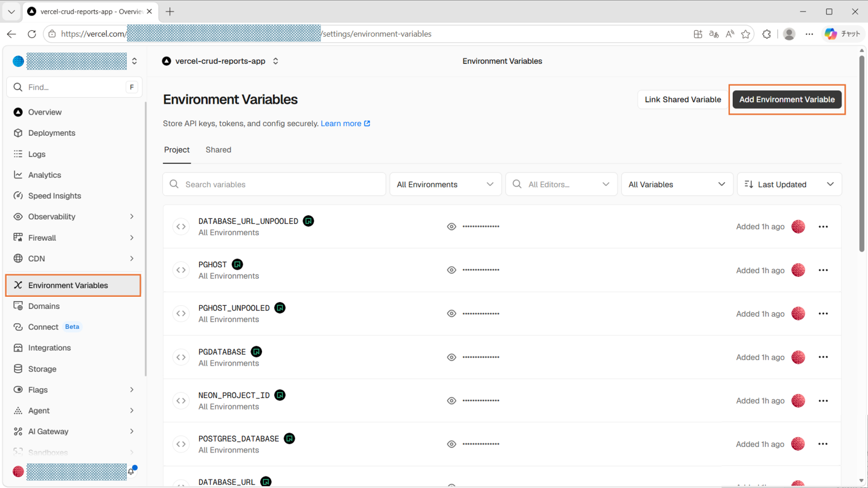The image size is (868, 488).
Task: Show the PGDATABASE value
Action: click(452, 357)
